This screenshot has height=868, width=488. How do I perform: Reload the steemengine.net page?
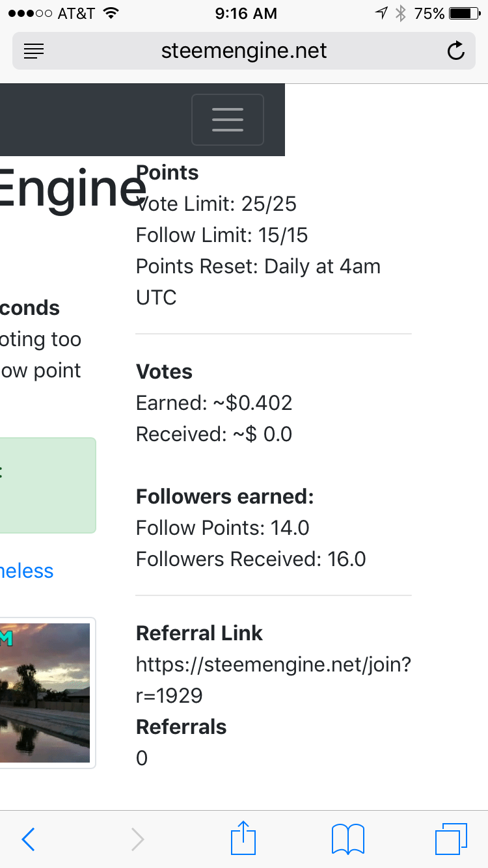pos(456,51)
